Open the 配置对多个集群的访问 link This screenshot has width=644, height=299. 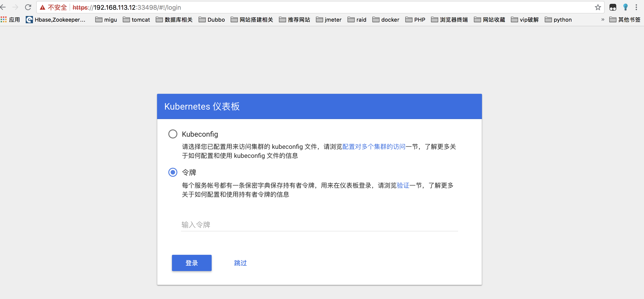coord(373,147)
